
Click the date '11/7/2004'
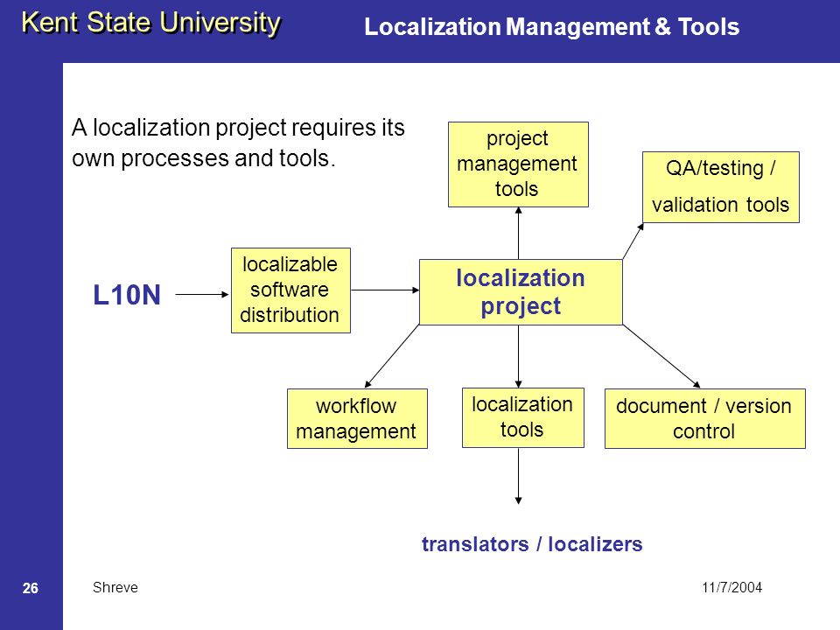coord(731,587)
